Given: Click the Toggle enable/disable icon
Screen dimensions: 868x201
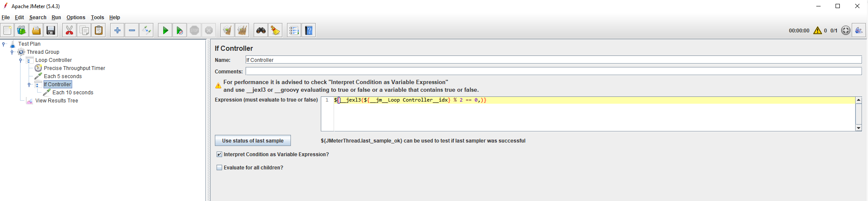Looking at the screenshot, I should pyautogui.click(x=147, y=30).
